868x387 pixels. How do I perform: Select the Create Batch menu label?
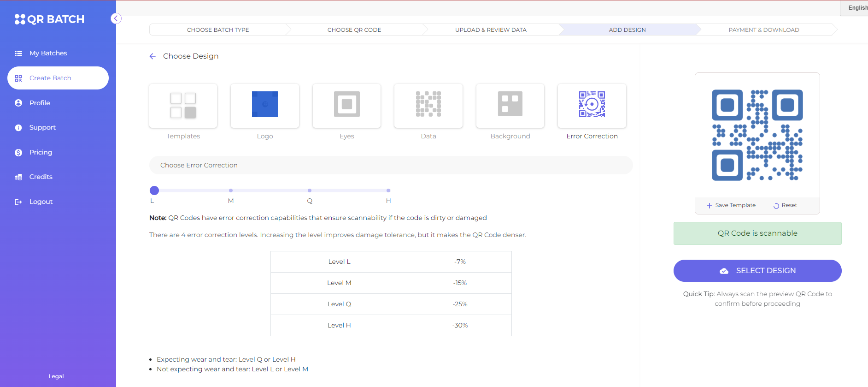pos(50,78)
